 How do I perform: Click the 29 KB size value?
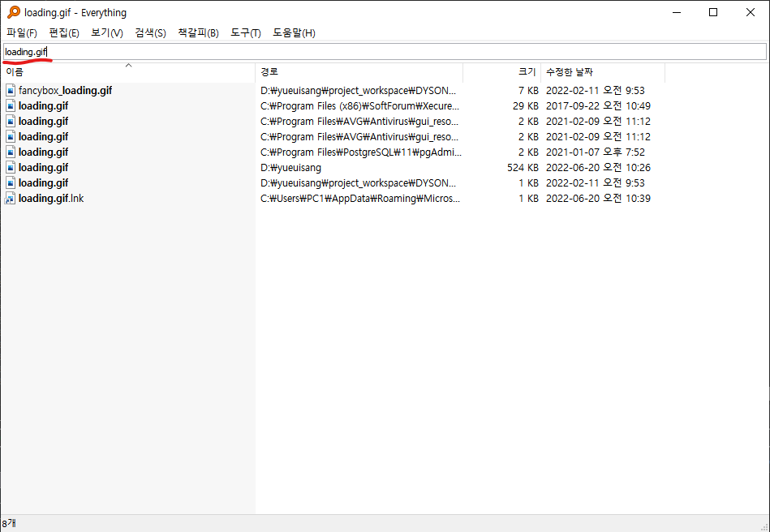526,106
